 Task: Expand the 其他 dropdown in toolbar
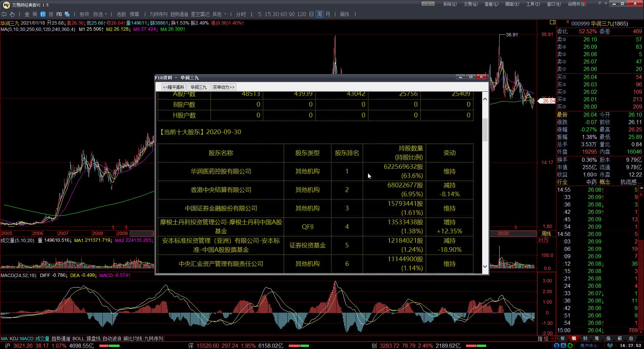(225, 14)
